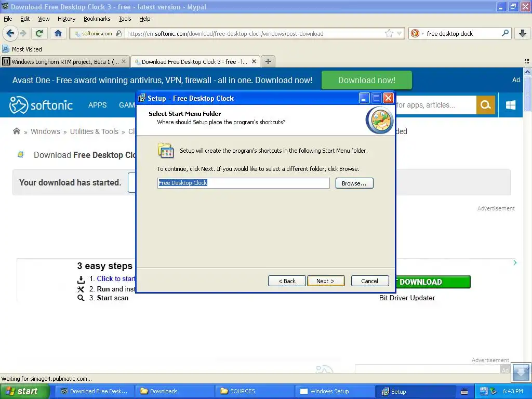
Task: Click the orange Softonic search button
Action: [x=486, y=105]
